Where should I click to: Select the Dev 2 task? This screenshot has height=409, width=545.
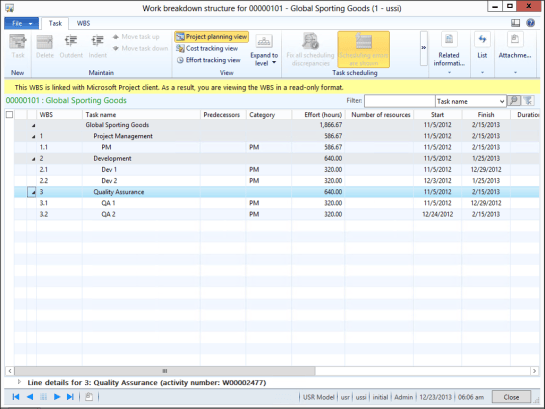(277, 181)
